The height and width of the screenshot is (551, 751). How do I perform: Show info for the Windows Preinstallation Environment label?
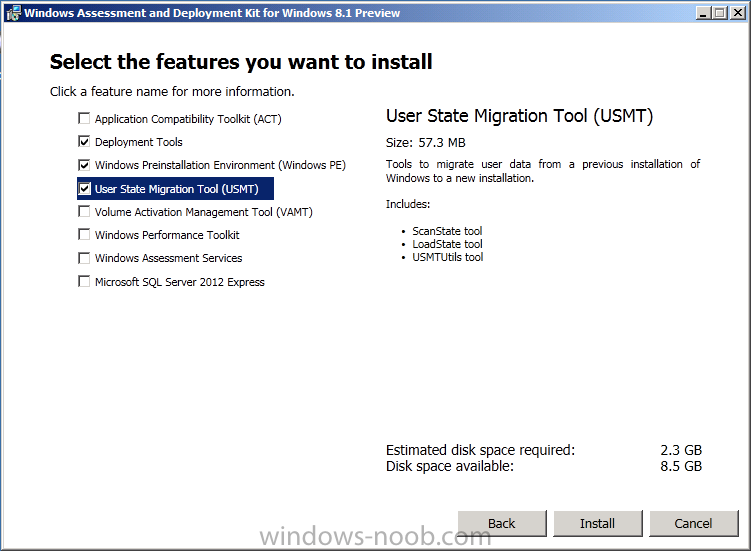(x=220, y=165)
